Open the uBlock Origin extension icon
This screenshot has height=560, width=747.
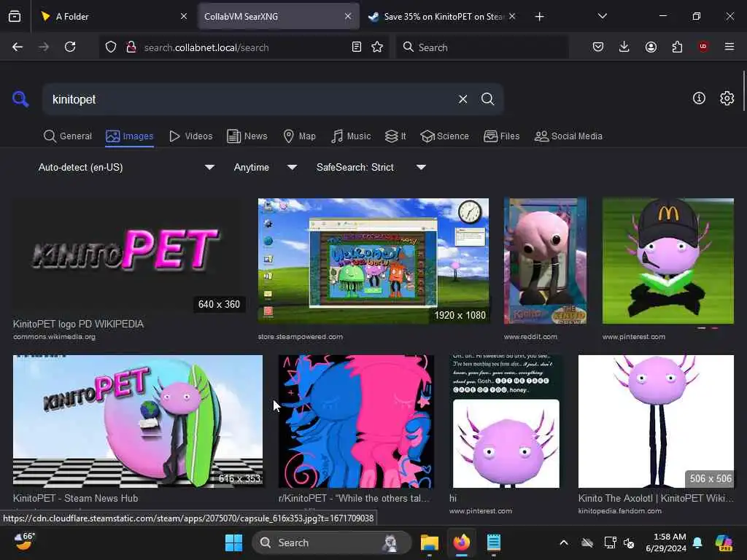coord(703,47)
